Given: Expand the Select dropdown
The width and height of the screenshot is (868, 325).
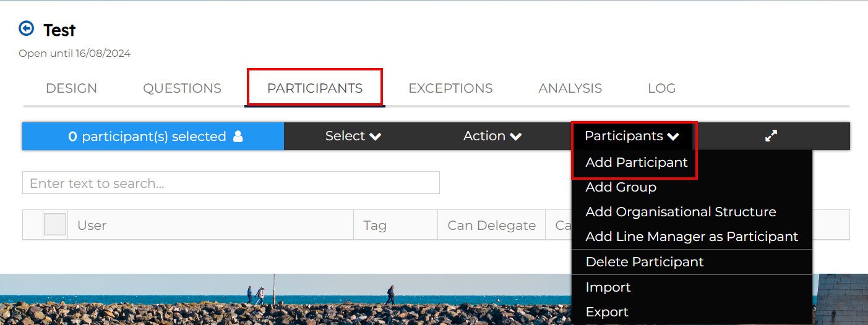Looking at the screenshot, I should tap(353, 136).
